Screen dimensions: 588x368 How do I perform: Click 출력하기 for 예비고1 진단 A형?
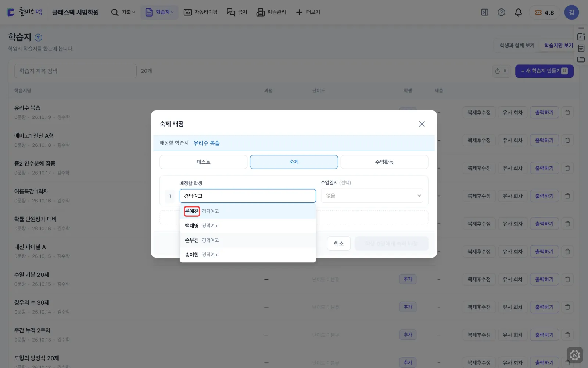pyautogui.click(x=544, y=141)
